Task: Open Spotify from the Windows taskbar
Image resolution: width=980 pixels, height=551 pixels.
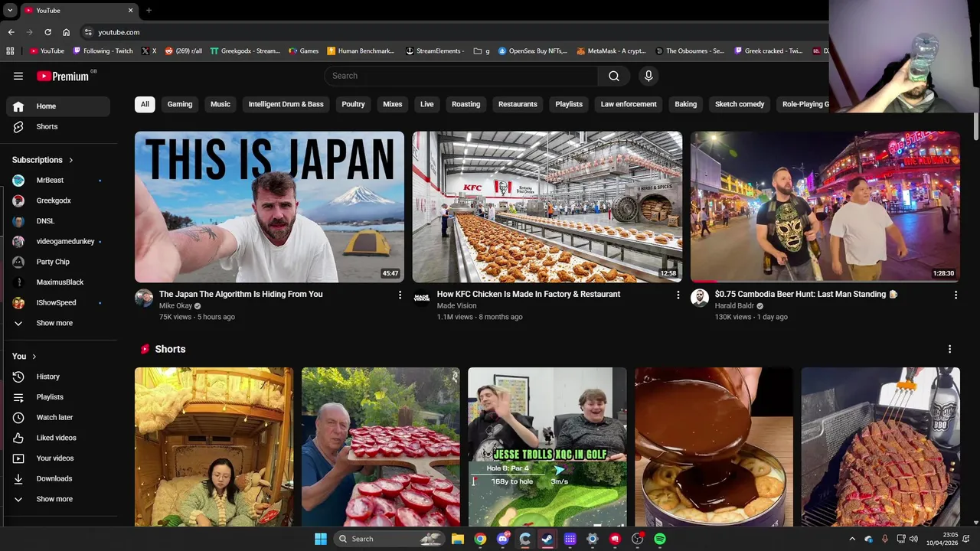Action: (x=660, y=539)
